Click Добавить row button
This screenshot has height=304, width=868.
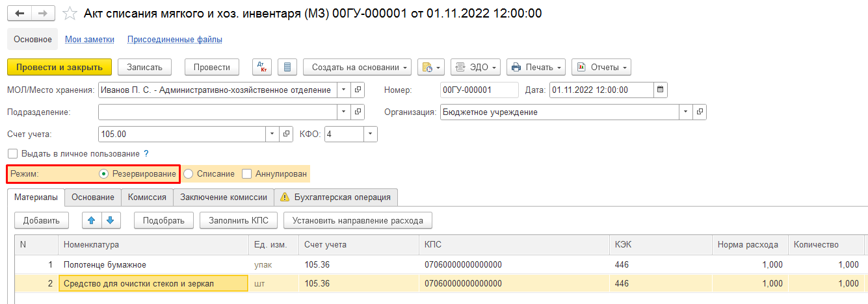pyautogui.click(x=42, y=221)
